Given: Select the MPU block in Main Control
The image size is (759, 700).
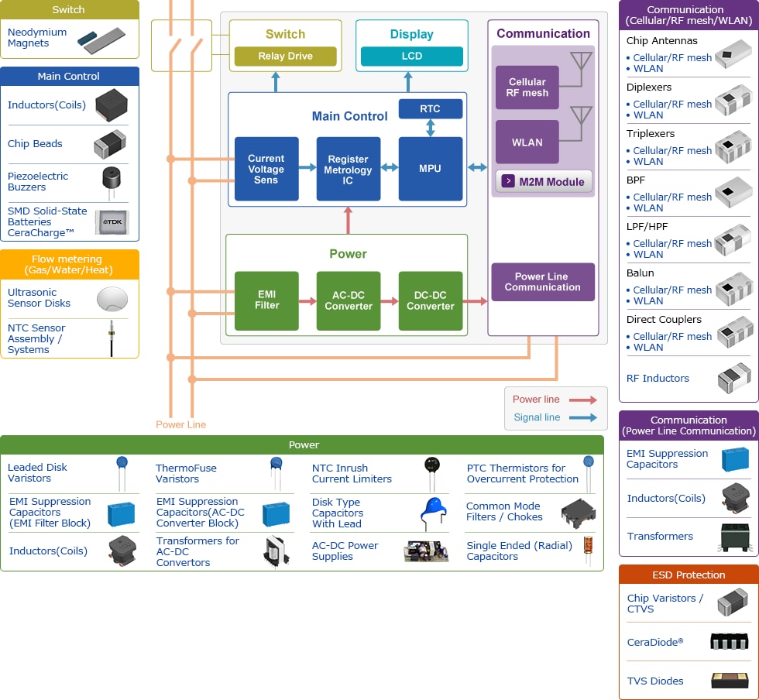Looking at the screenshot, I should 431,169.
